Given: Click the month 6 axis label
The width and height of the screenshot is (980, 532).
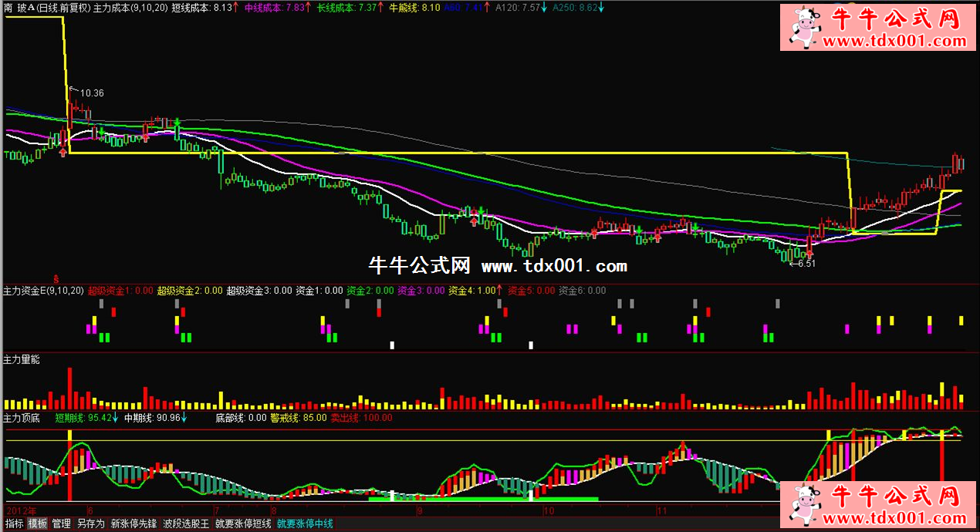Looking at the screenshot, I should coord(90,510).
